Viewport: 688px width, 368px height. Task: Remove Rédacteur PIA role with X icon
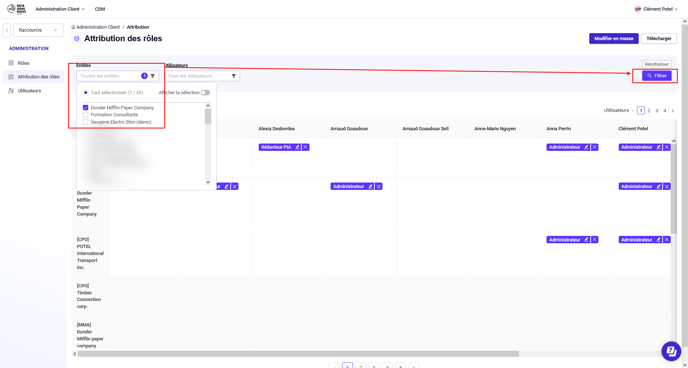(x=305, y=147)
